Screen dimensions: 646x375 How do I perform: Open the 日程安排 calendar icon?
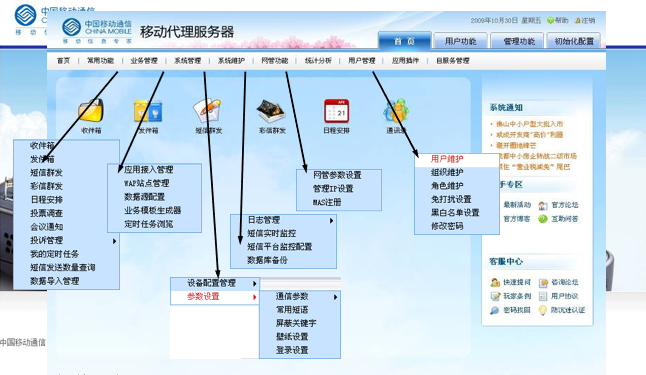pos(337,111)
